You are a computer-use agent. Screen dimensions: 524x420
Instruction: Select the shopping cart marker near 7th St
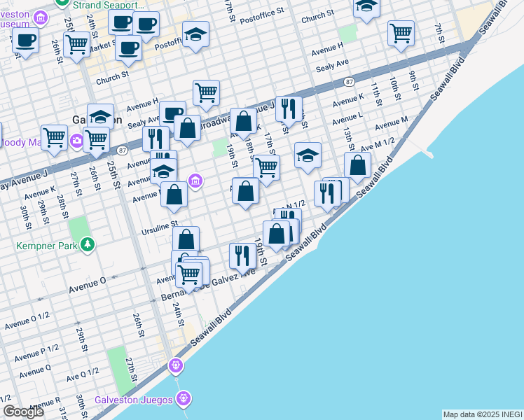[401, 34]
